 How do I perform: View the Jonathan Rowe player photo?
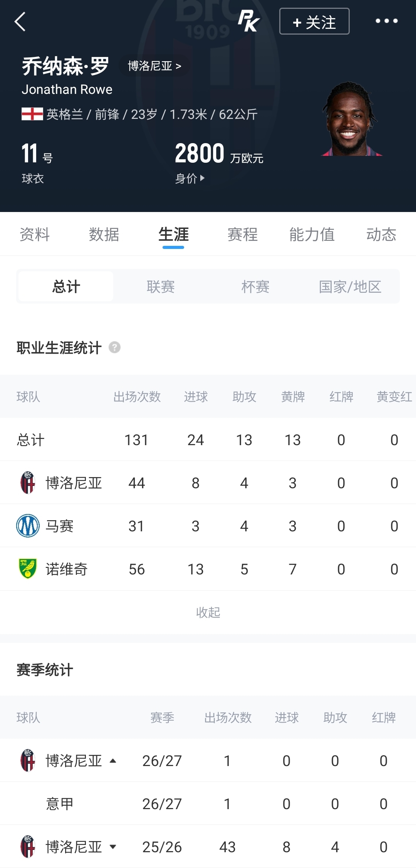[x=351, y=119]
